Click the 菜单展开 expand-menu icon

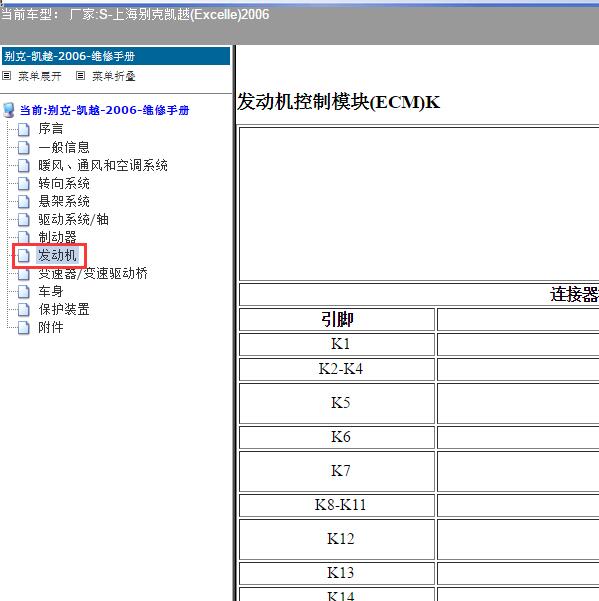pos(7,76)
